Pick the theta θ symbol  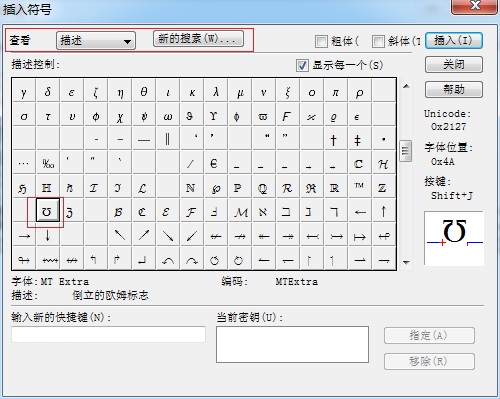pos(144,92)
